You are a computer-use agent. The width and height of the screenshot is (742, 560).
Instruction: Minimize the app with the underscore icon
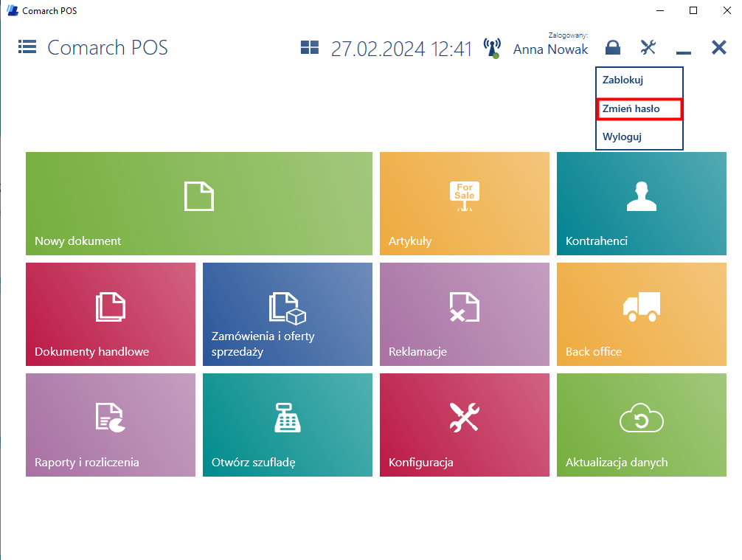683,52
